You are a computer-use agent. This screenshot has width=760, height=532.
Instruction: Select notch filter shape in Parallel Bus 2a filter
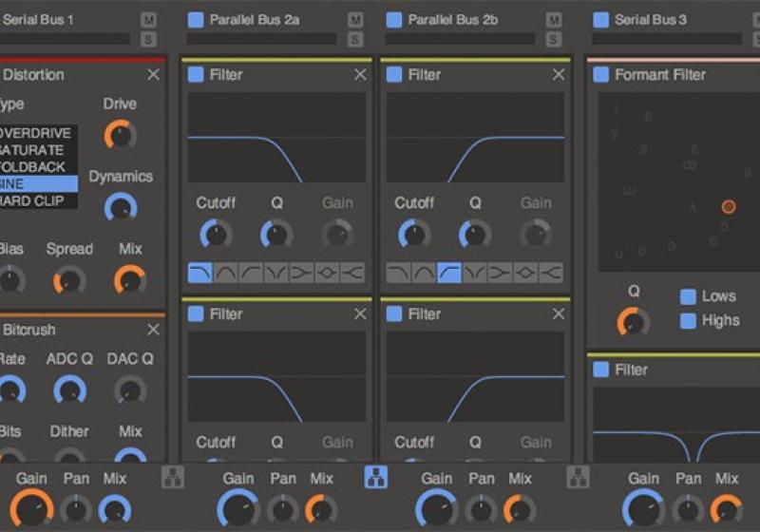point(276,274)
